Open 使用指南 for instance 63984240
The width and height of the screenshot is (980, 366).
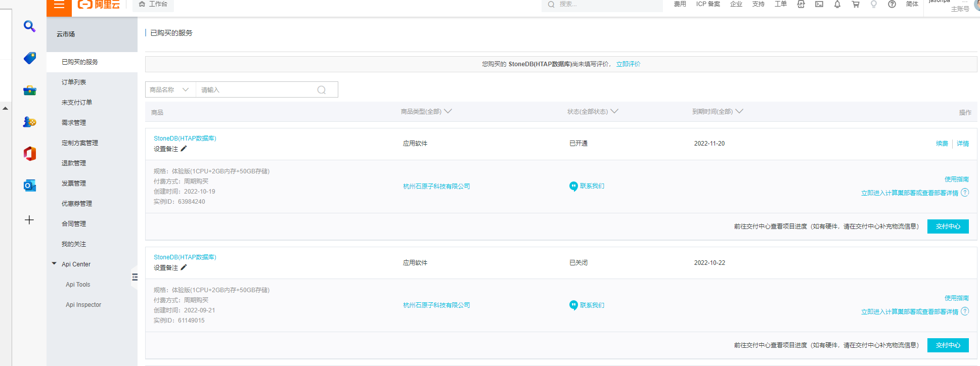click(x=957, y=179)
